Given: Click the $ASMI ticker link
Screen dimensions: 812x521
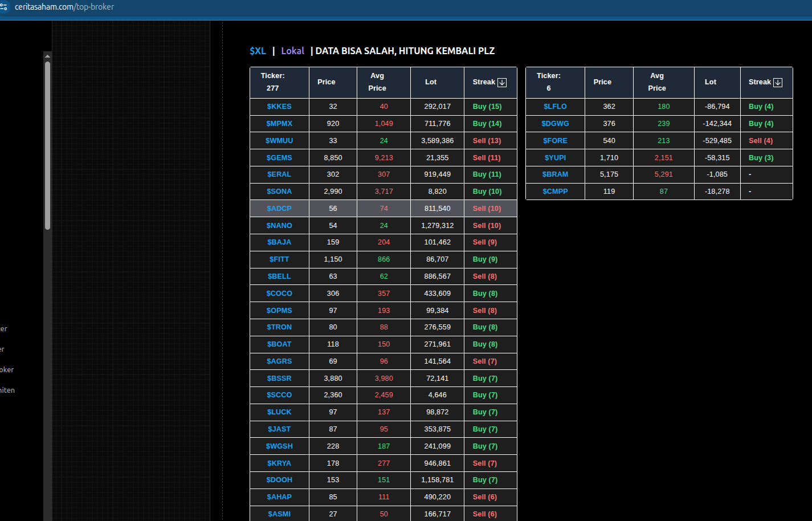Looking at the screenshot, I should pyautogui.click(x=279, y=514).
